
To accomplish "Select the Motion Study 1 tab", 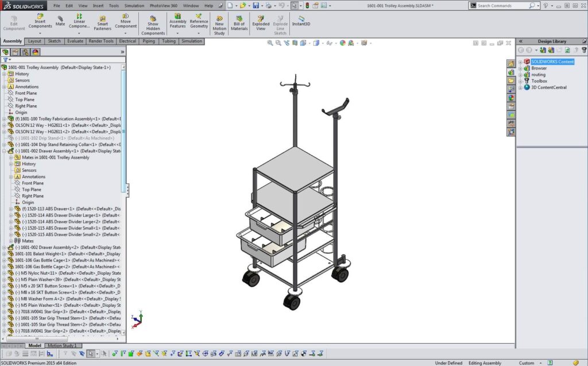I will click(61, 345).
